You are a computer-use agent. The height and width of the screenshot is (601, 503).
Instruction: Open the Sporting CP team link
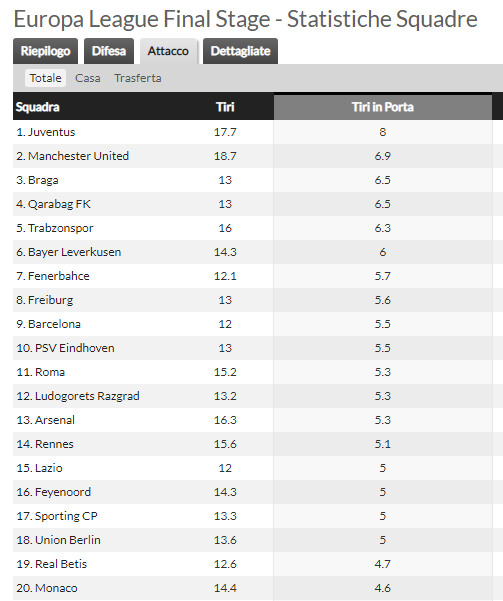coord(66,516)
